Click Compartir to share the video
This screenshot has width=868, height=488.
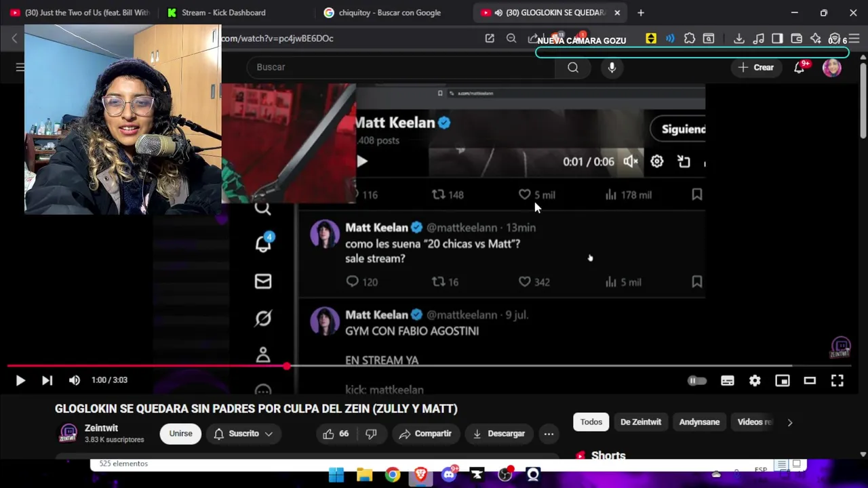425,434
